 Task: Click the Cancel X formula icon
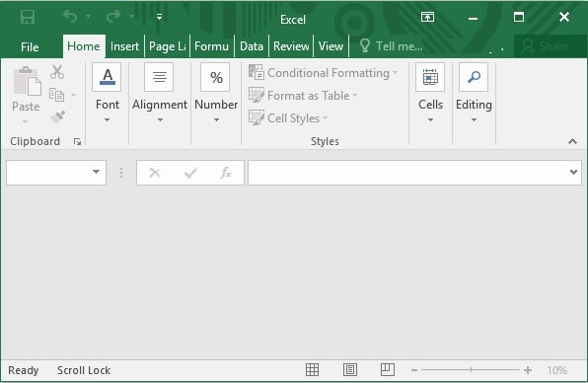coord(155,173)
